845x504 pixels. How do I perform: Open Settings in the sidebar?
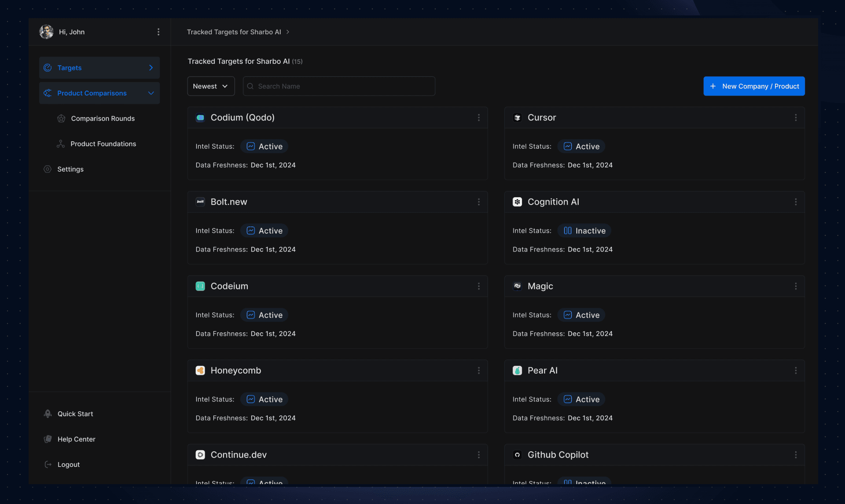(x=70, y=169)
